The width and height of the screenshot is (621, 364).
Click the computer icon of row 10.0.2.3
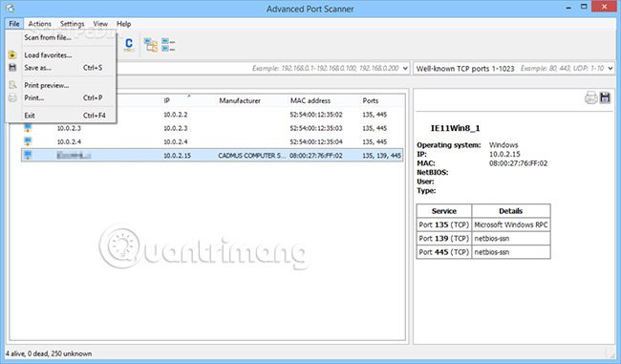[28, 128]
